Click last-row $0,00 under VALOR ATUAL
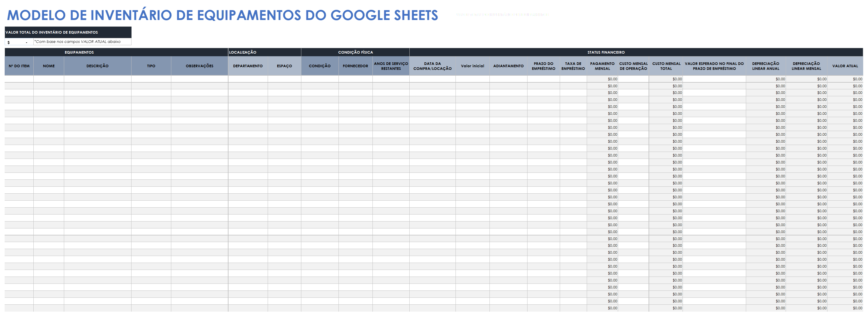Screen dimensions: 868x316 (x=845, y=308)
